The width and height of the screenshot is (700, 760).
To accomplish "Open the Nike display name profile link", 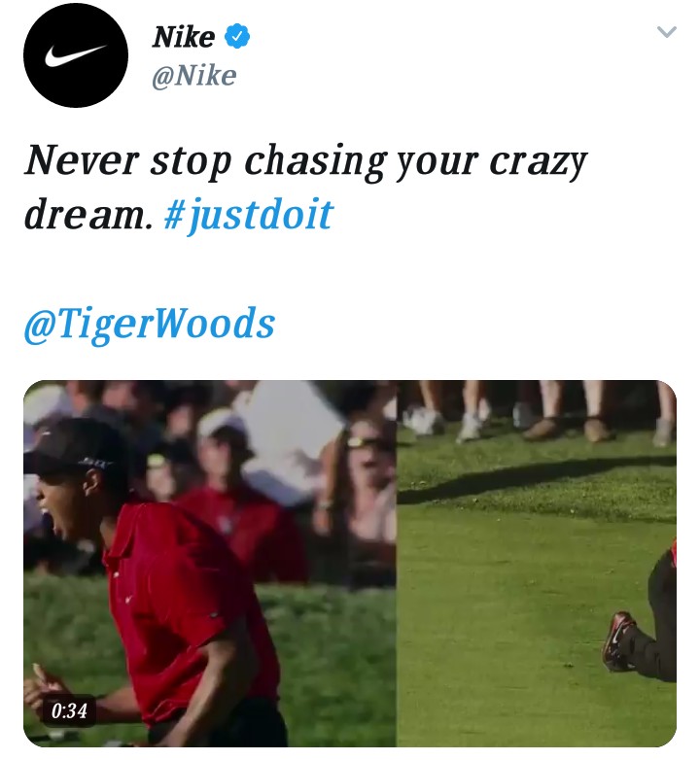I will pyautogui.click(x=183, y=37).
